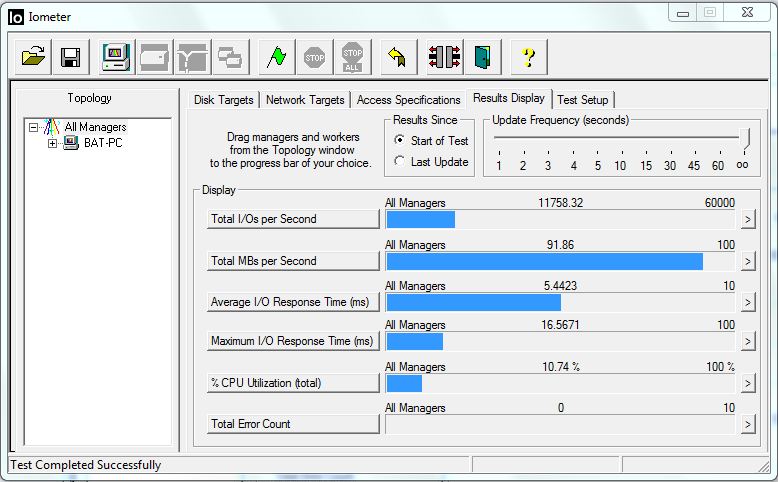
Task: Open test configuration file icon
Action: coord(33,57)
